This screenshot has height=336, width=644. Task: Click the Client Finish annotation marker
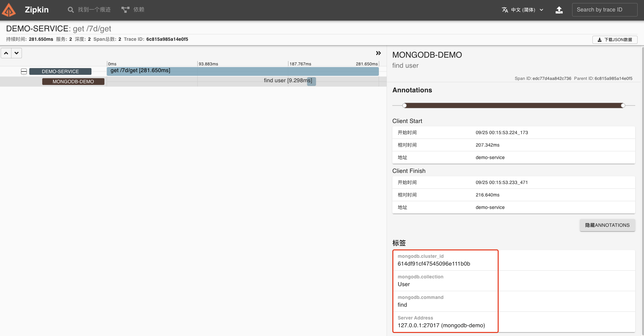point(623,105)
